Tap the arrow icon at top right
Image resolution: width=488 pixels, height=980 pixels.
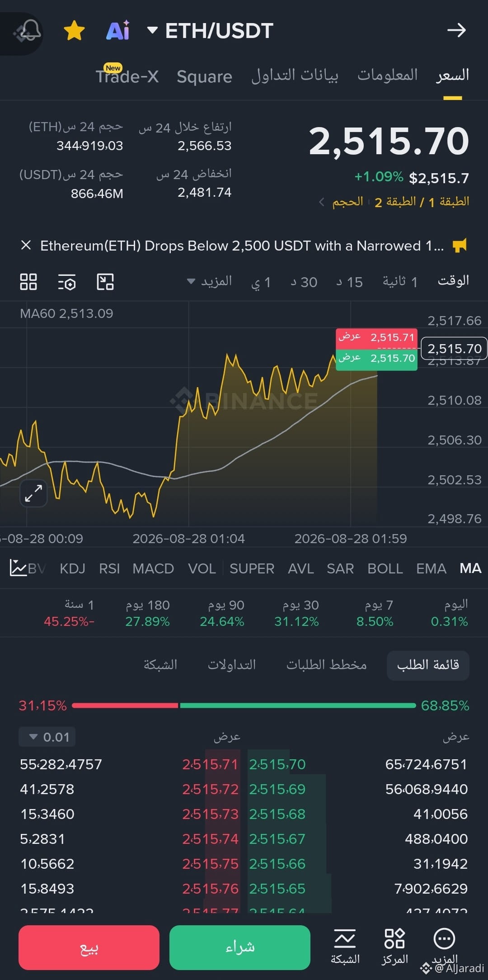click(456, 30)
